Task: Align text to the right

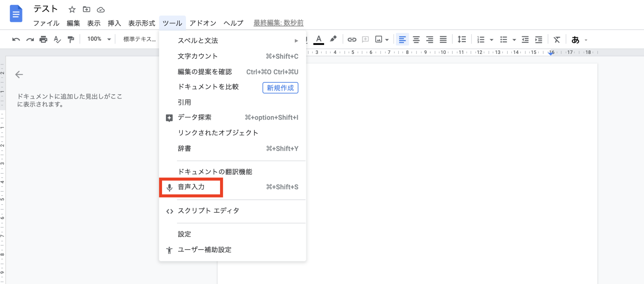Action: click(430, 39)
